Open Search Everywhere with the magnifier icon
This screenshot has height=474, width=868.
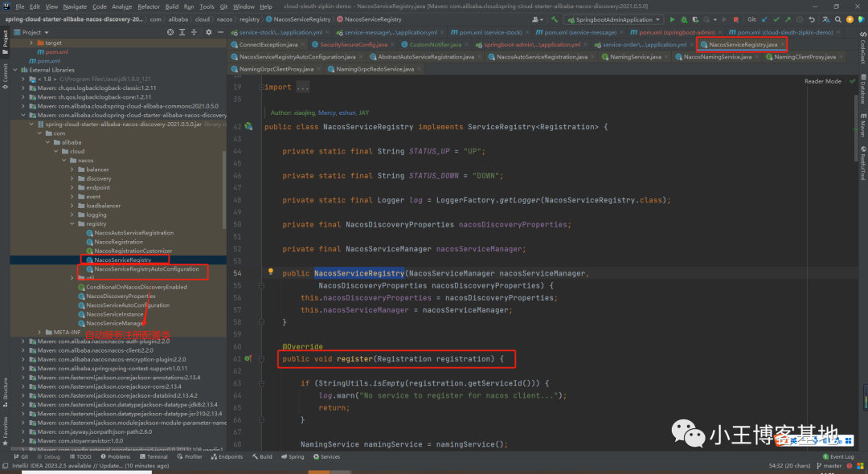click(x=838, y=19)
